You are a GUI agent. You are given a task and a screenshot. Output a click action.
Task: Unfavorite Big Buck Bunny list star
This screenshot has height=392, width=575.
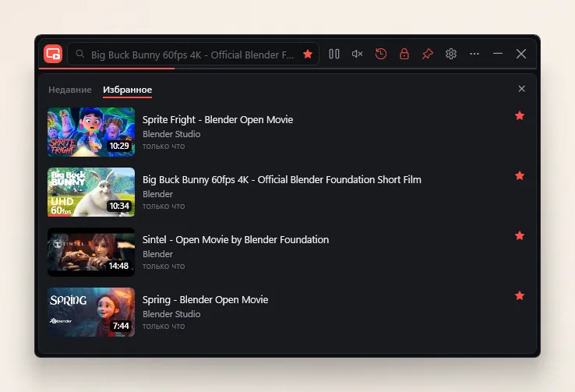click(x=520, y=175)
